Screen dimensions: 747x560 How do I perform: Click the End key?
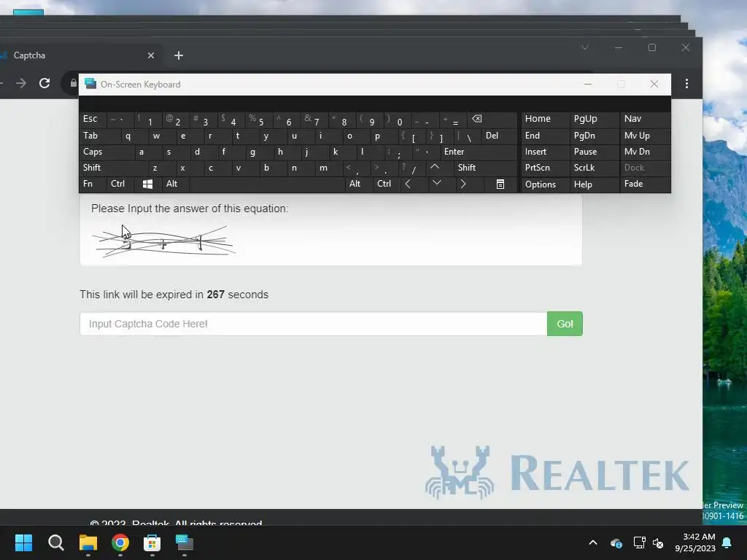coord(545,136)
